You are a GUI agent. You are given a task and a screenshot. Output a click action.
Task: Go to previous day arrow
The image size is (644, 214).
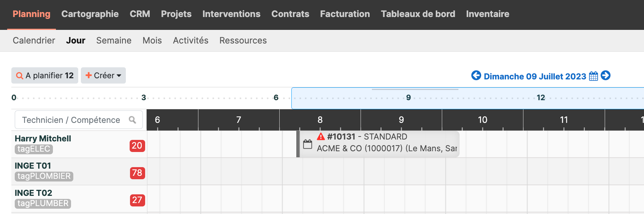point(476,76)
